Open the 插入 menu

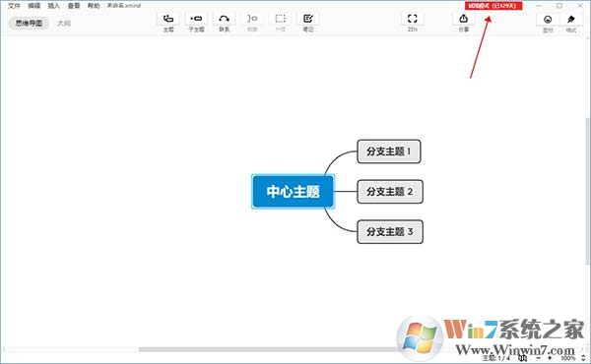click(54, 6)
